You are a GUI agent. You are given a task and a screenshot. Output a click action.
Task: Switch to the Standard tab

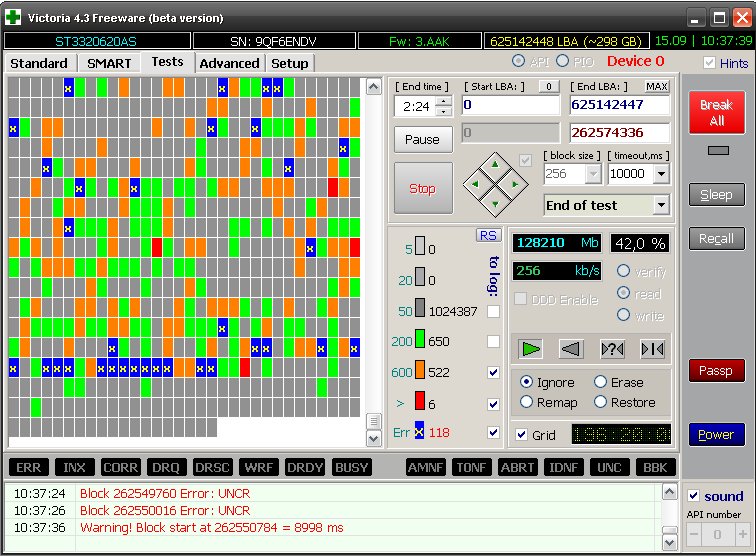[39, 63]
